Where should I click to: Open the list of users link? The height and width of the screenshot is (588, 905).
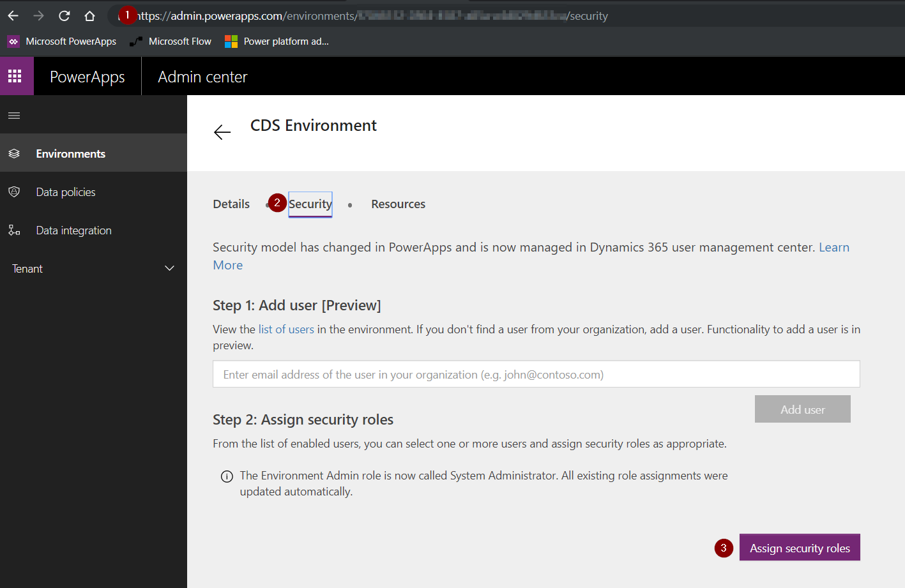pos(286,329)
